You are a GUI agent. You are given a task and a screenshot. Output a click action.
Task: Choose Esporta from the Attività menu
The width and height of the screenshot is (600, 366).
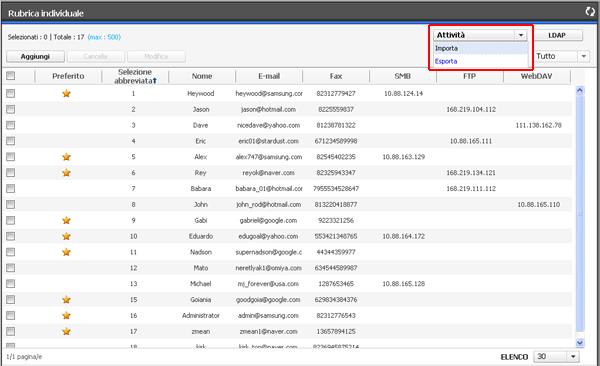click(481, 61)
